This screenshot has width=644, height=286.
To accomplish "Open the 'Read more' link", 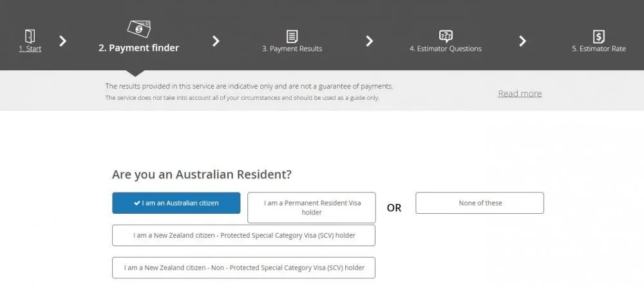I will point(519,93).
